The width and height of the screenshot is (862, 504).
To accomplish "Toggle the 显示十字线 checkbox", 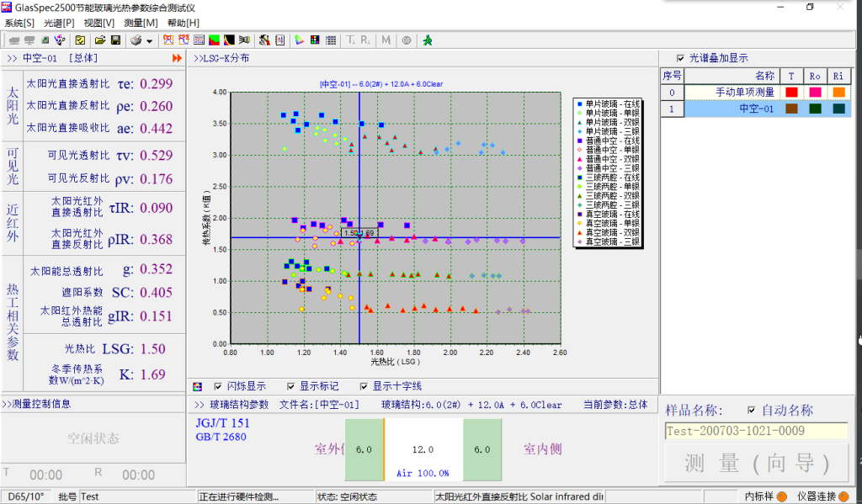I will tap(364, 386).
